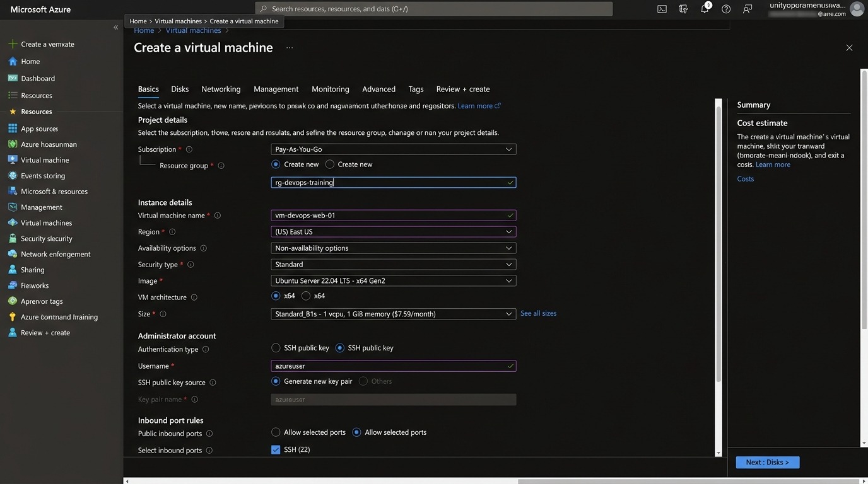Open the account avatar in top right
Image resolution: width=868 pixels, height=484 pixels.
pyautogui.click(x=857, y=9)
